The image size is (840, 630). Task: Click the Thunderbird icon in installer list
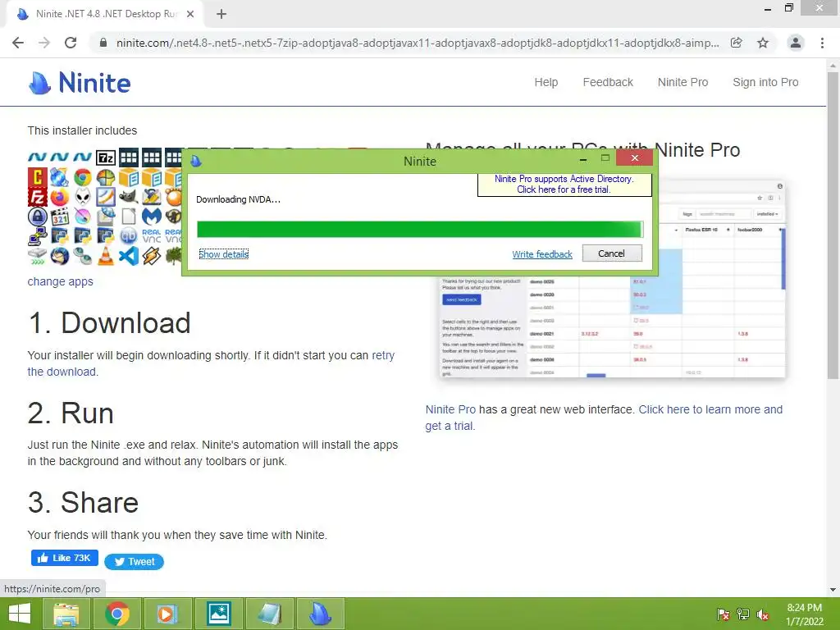[x=60, y=256]
